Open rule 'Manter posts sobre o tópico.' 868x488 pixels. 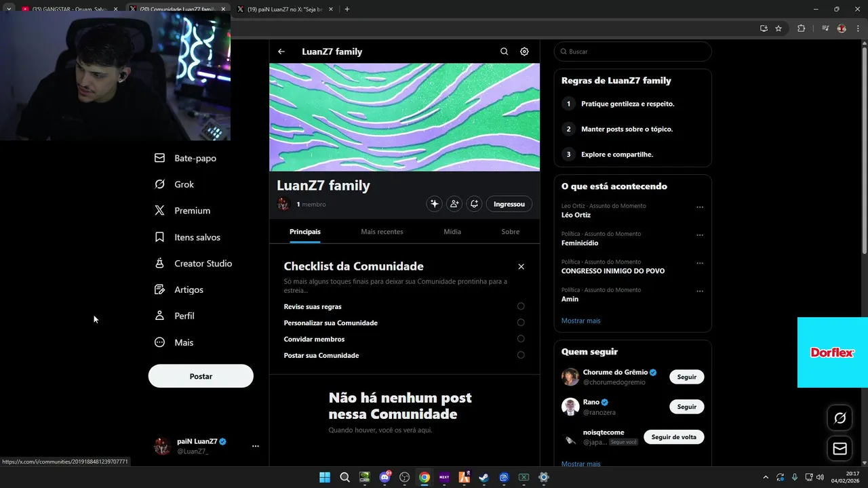627,129
